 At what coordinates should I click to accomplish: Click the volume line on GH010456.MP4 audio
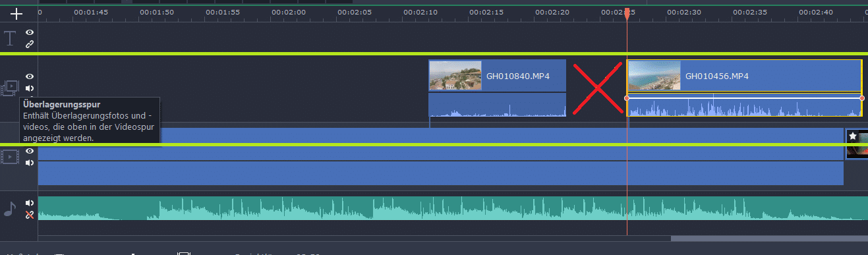click(x=745, y=98)
